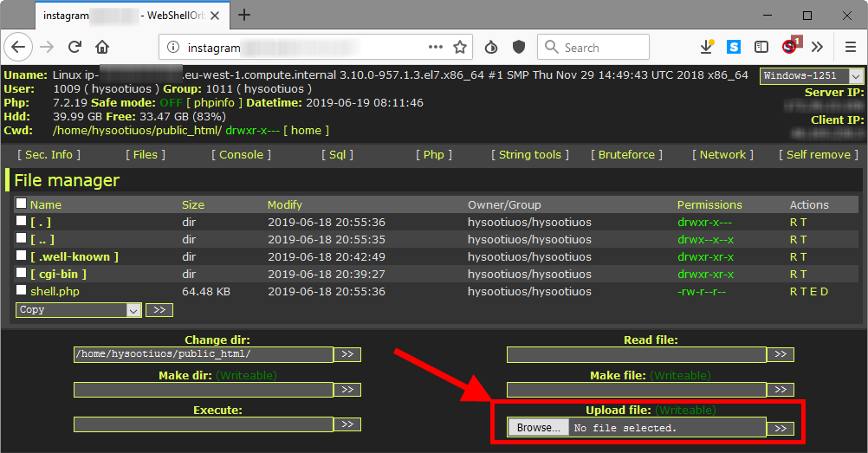Screen dimensions: 868x453
Task: Open the Sec. Info section
Action: click(x=49, y=154)
